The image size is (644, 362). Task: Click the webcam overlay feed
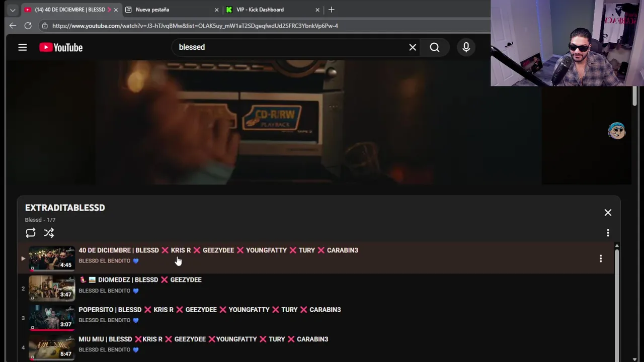pos(567,43)
